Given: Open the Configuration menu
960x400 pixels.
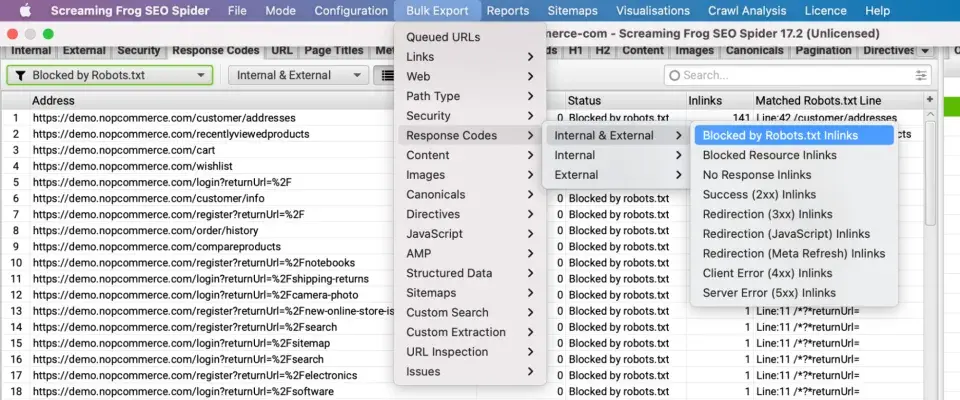Looking at the screenshot, I should pyautogui.click(x=351, y=10).
